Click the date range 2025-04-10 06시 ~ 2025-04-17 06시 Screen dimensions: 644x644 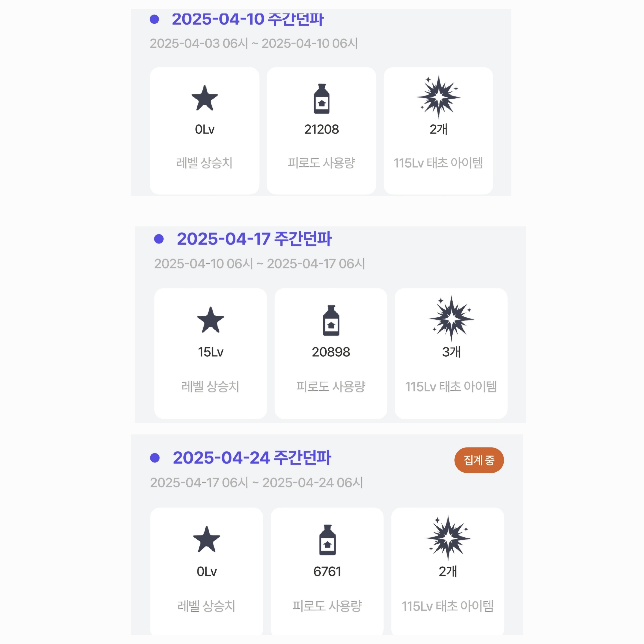pyautogui.click(x=259, y=264)
